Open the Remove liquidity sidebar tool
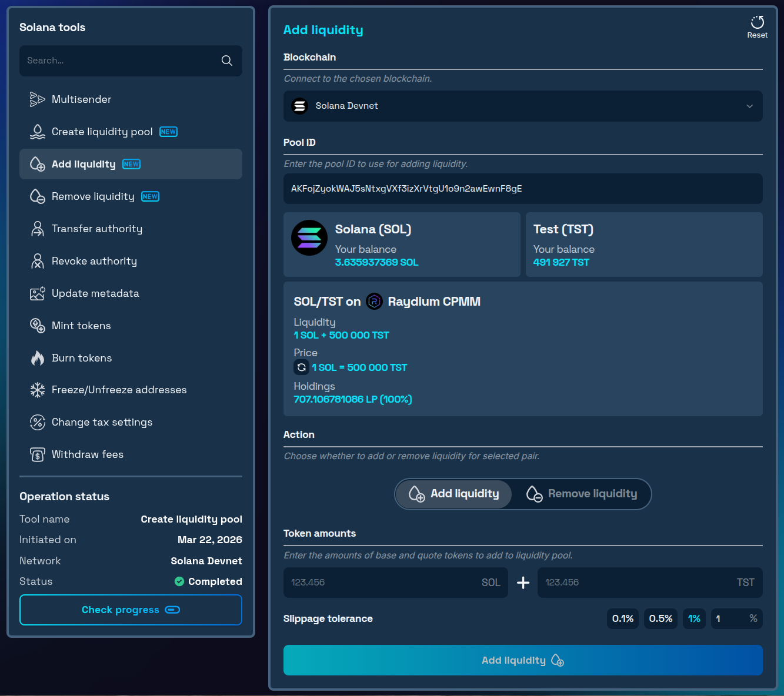 point(93,196)
